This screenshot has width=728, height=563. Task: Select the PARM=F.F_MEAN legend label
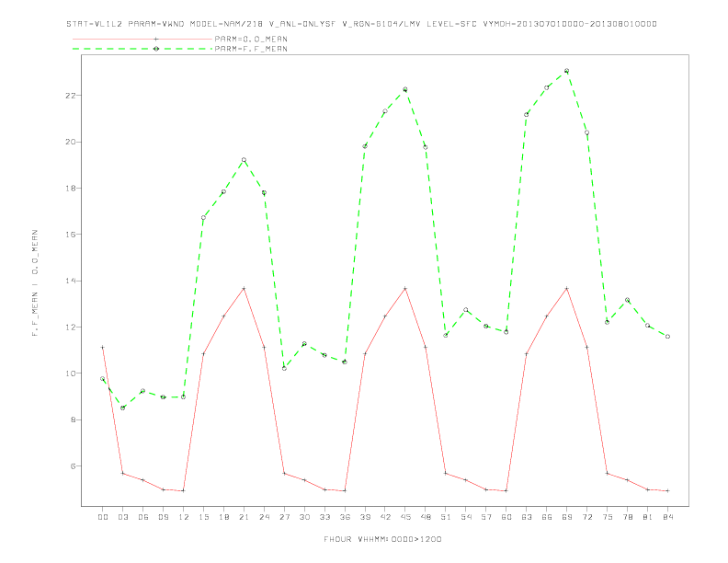pos(251,49)
